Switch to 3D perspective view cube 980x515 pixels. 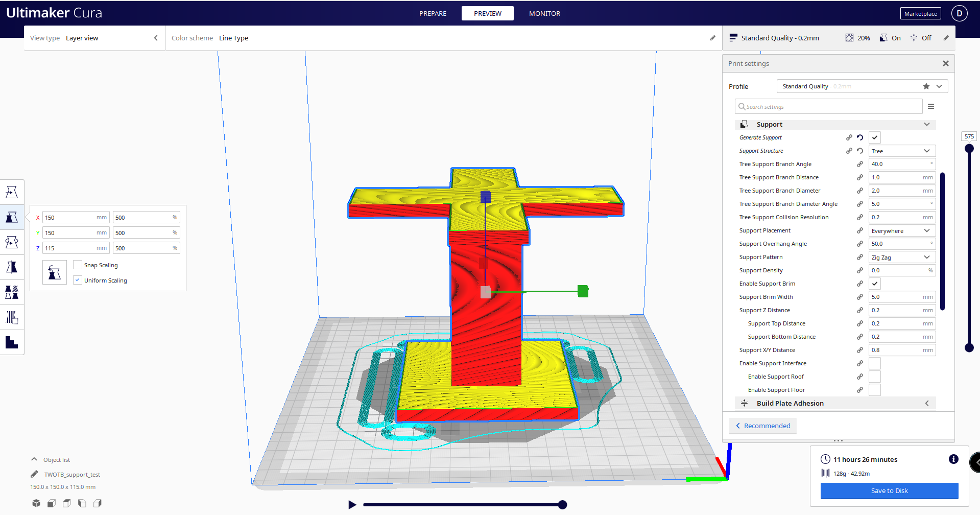click(x=36, y=503)
